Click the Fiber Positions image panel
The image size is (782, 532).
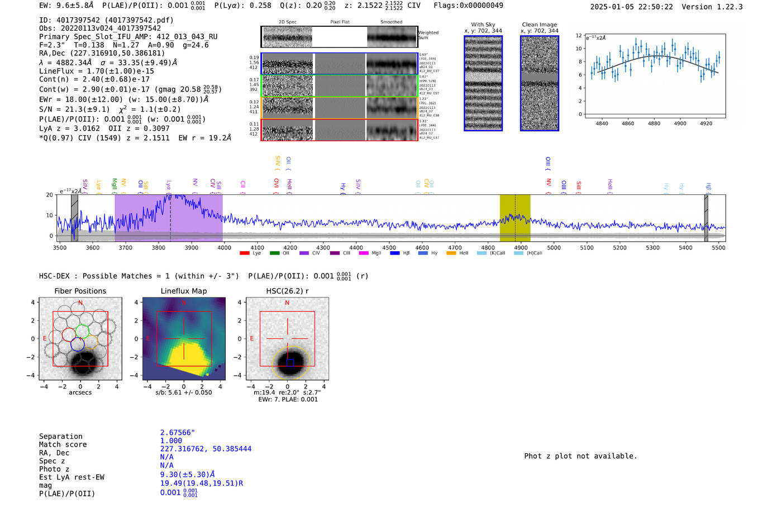[x=80, y=339]
